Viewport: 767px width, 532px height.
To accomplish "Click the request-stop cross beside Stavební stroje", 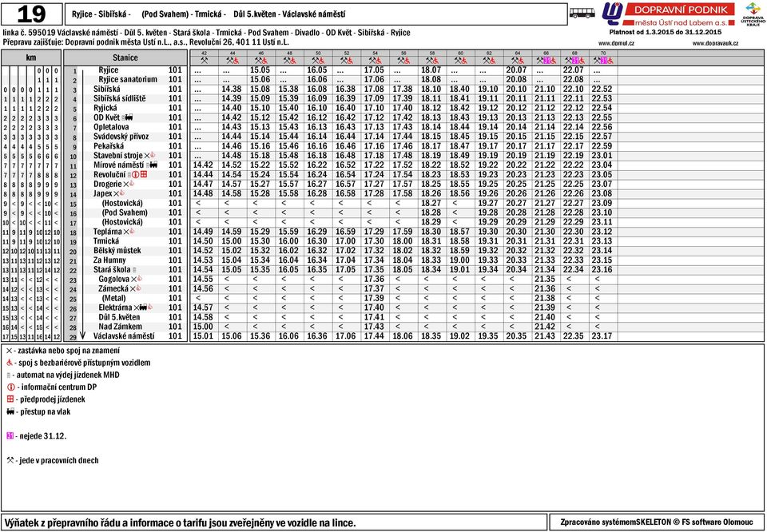I will tap(147, 156).
